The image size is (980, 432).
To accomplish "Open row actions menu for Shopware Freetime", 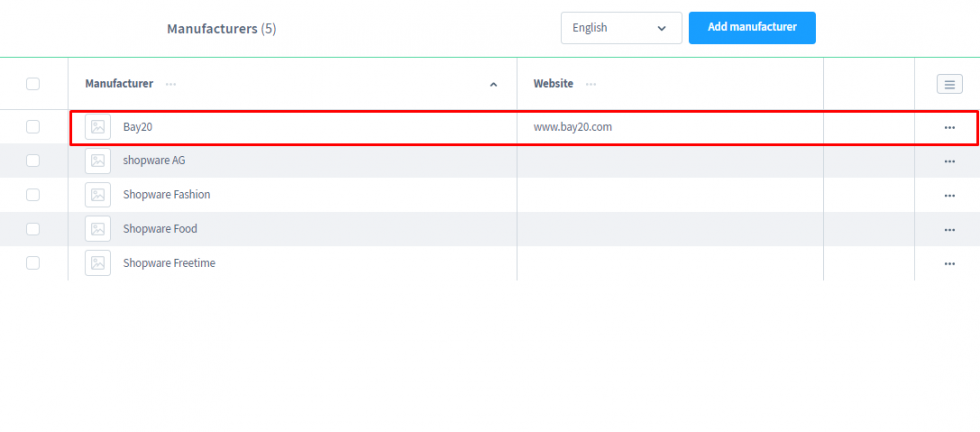I will click(x=949, y=263).
